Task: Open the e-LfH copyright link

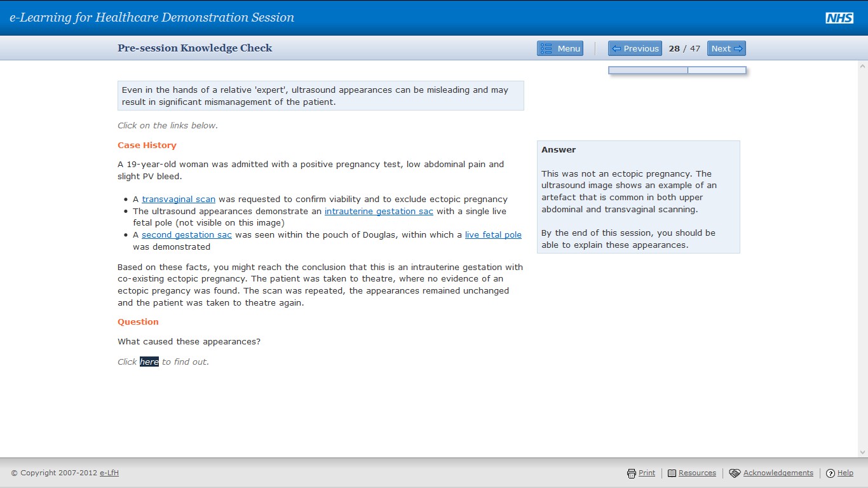Action: 109,473
